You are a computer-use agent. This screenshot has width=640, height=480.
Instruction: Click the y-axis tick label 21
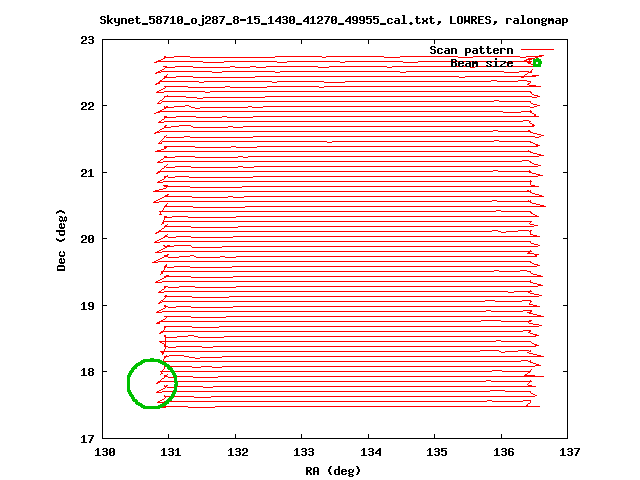point(87,173)
